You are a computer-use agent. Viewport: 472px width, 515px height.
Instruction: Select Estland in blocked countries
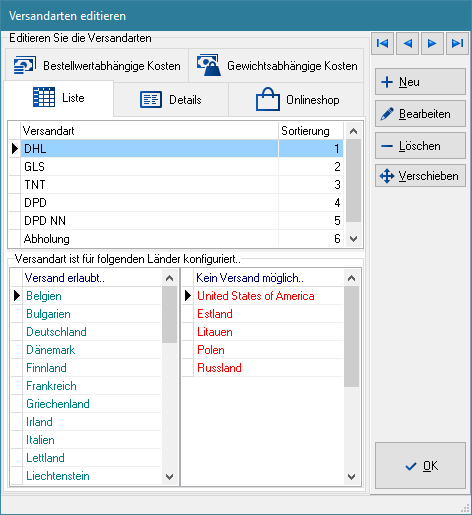[268, 314]
